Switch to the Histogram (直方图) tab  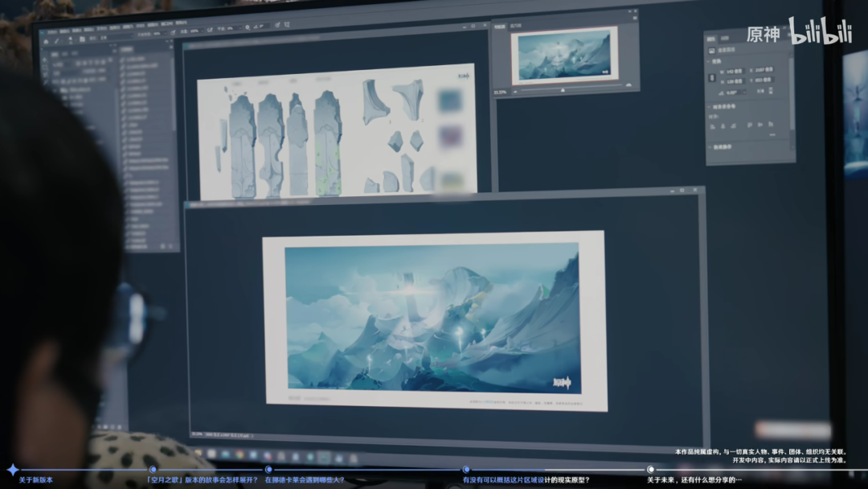tap(516, 26)
